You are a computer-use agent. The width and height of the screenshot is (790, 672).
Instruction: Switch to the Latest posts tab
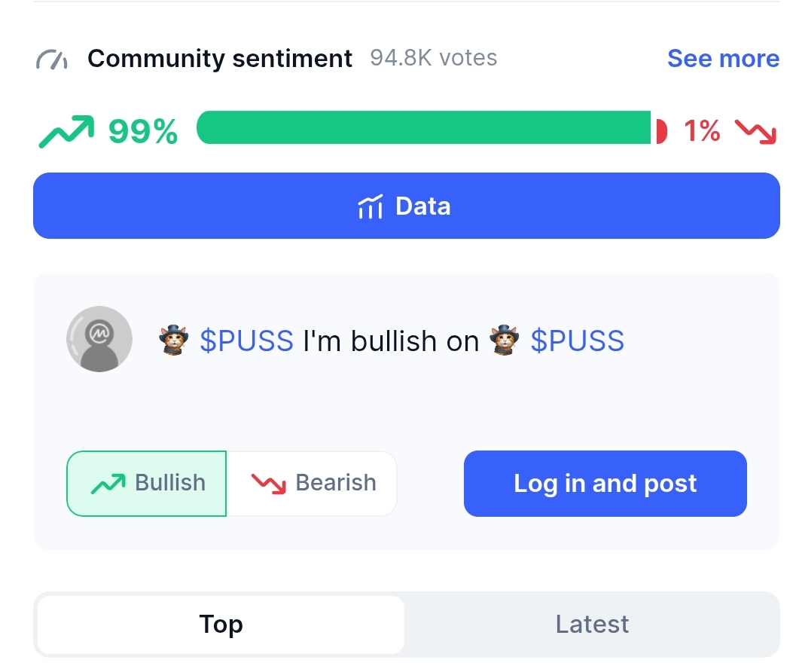(592, 625)
